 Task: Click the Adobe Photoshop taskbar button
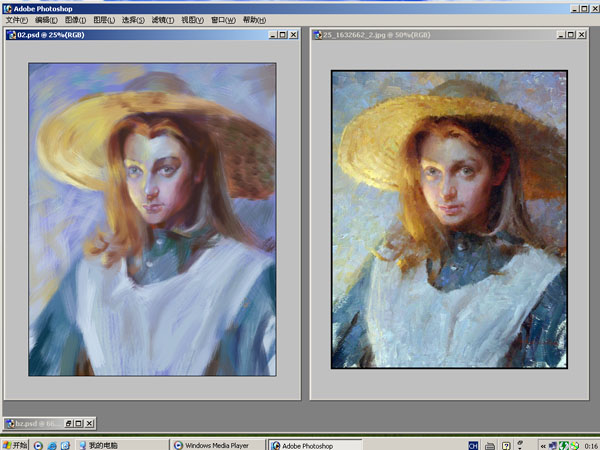[315, 445]
